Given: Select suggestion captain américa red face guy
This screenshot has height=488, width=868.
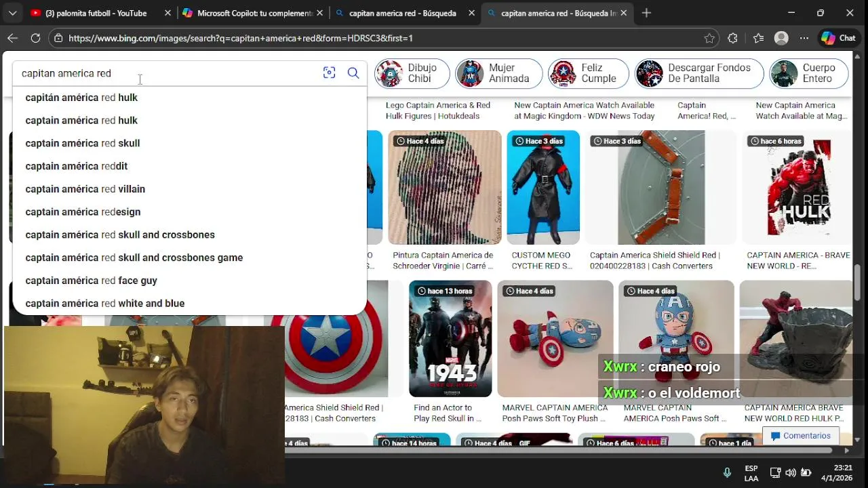Looking at the screenshot, I should (190, 281).
